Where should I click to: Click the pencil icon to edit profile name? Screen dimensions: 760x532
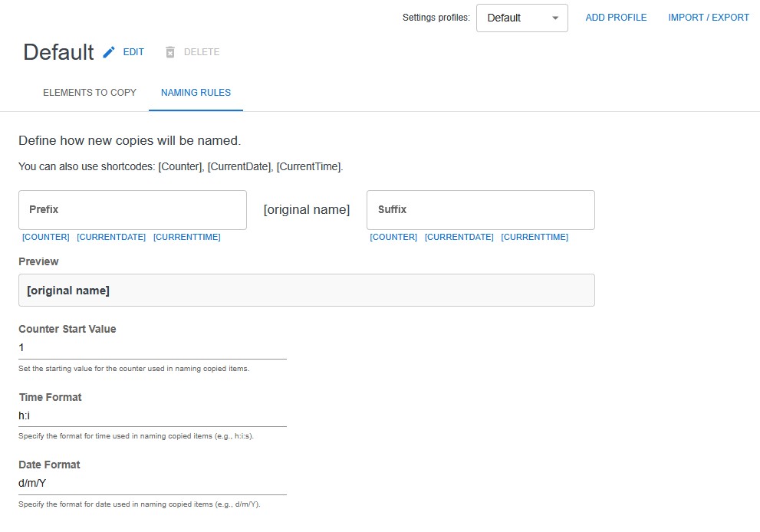pos(110,51)
